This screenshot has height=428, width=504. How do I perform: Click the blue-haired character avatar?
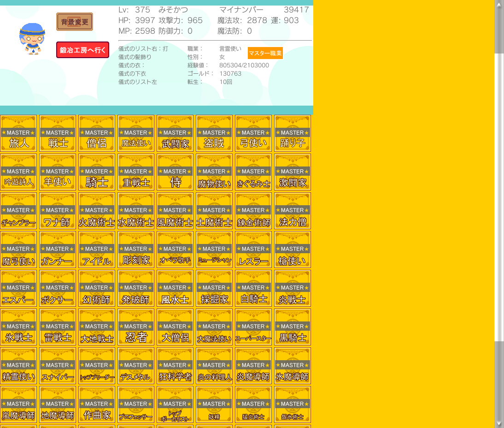32,39
